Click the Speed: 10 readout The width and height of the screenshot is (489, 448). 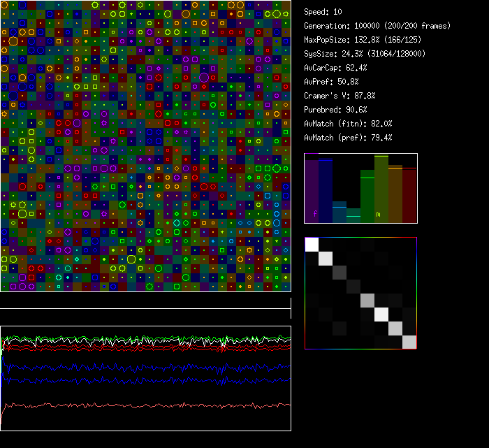(x=323, y=12)
